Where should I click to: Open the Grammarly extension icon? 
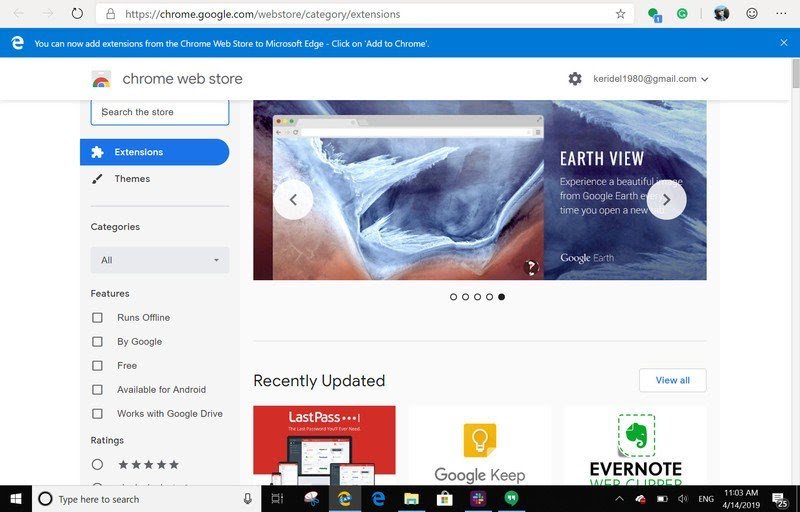682,14
